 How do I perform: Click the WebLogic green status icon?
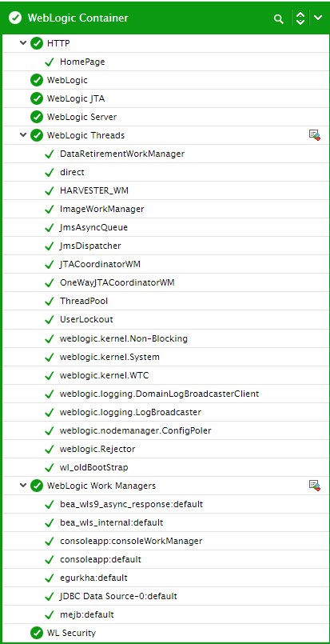pos(37,80)
